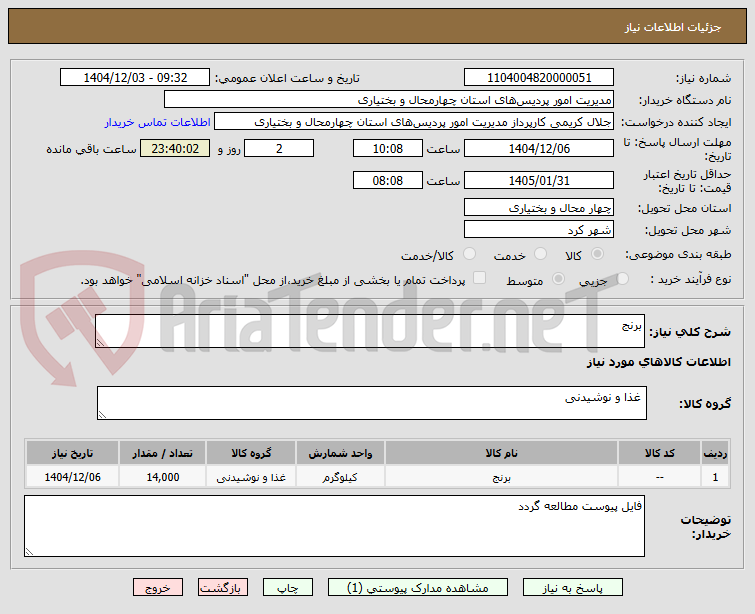Select the خدمت radio button
Image resolution: width=755 pixels, height=614 pixels.
(540, 254)
